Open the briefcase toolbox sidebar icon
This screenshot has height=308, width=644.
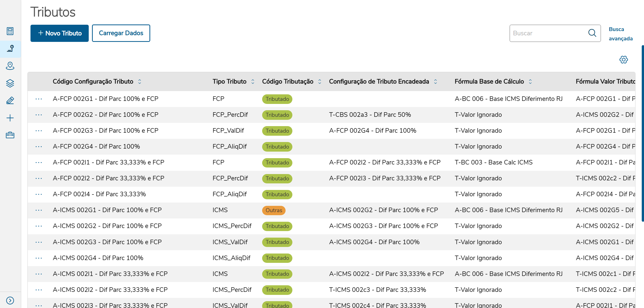10,135
